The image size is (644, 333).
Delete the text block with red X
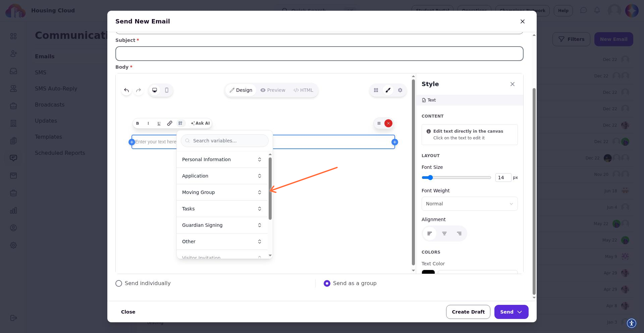[x=388, y=123]
